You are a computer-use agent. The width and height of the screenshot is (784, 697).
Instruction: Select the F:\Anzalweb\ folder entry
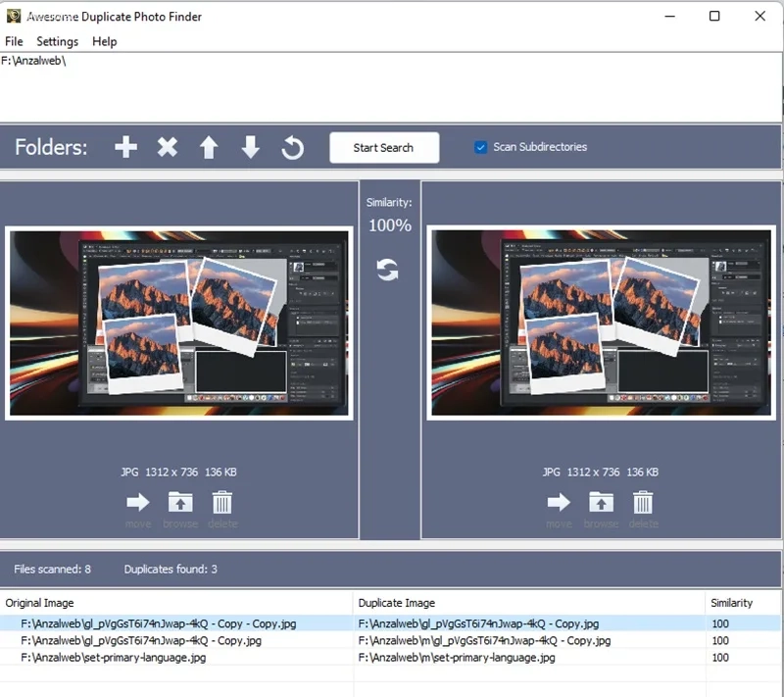point(33,61)
